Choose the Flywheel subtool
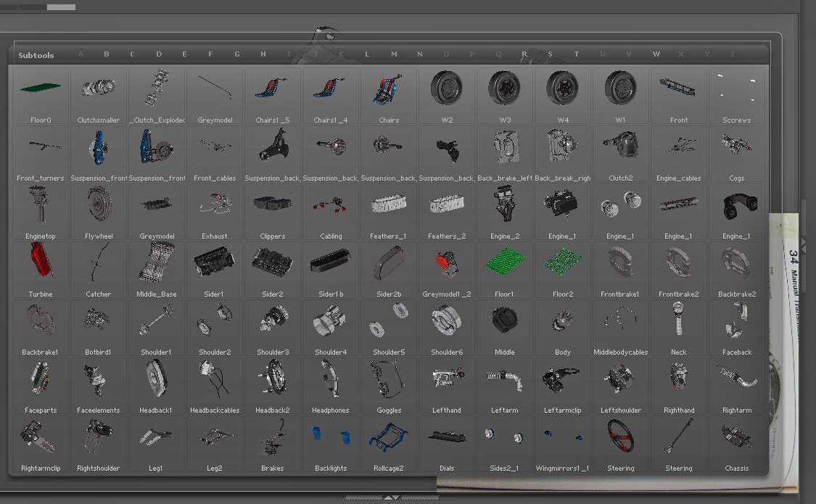This screenshot has height=504, width=816. (99, 205)
